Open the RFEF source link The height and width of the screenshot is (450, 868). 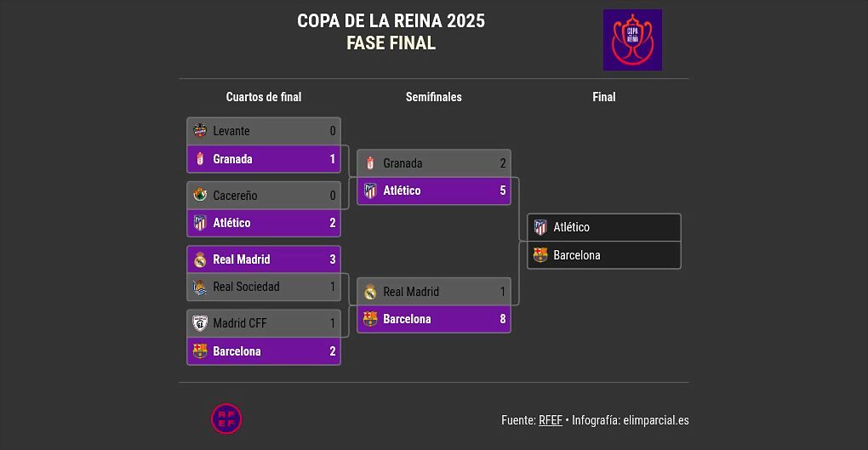pos(551,420)
